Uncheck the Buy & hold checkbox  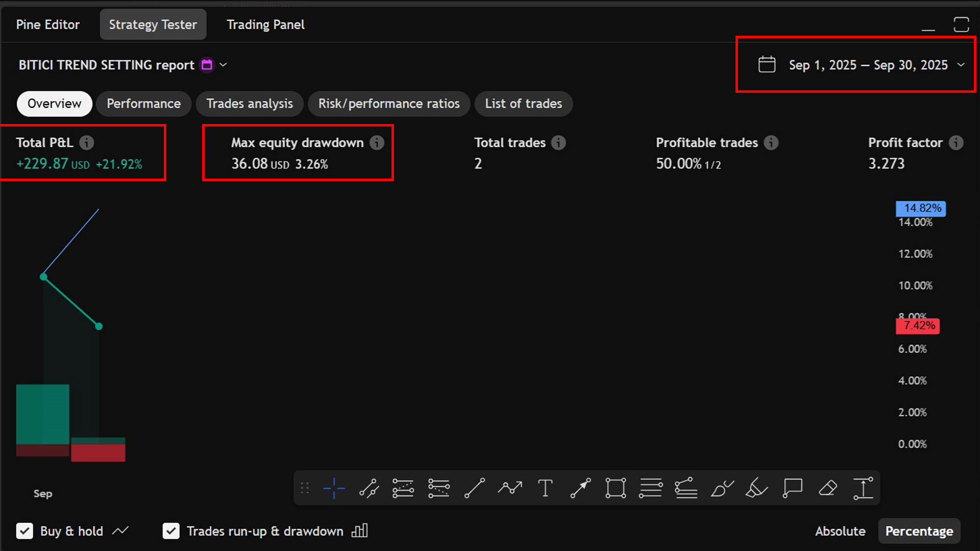pos(24,531)
